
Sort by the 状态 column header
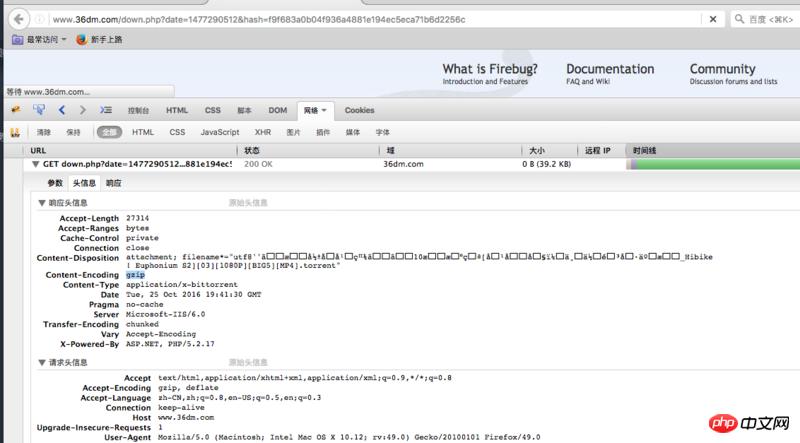309,151
